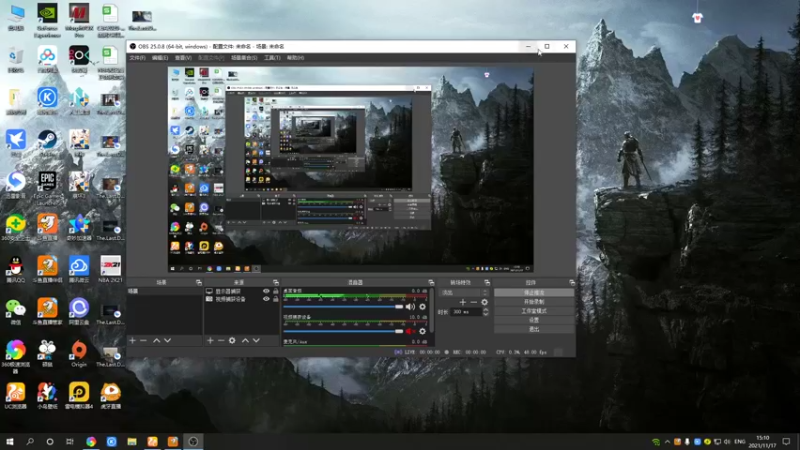Open 视频捕获设备 audio settings gear in mixer
Viewport: 800px width, 450px height.
(x=422, y=331)
